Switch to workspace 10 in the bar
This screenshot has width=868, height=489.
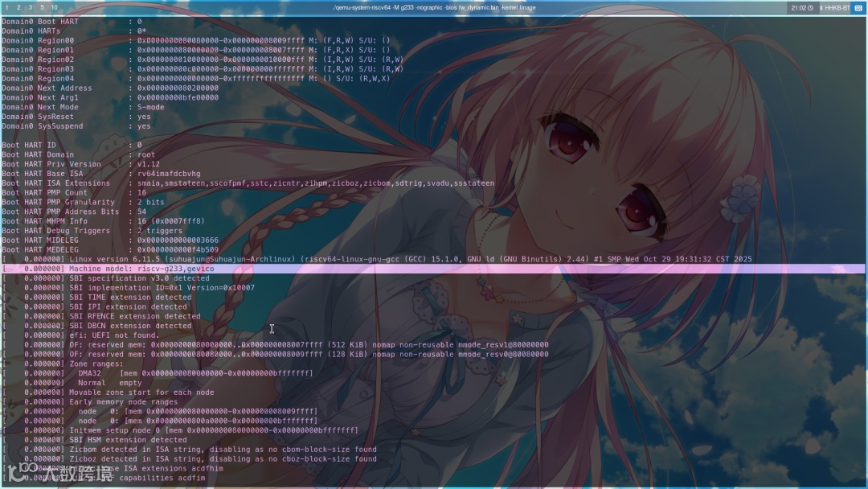(55, 7)
